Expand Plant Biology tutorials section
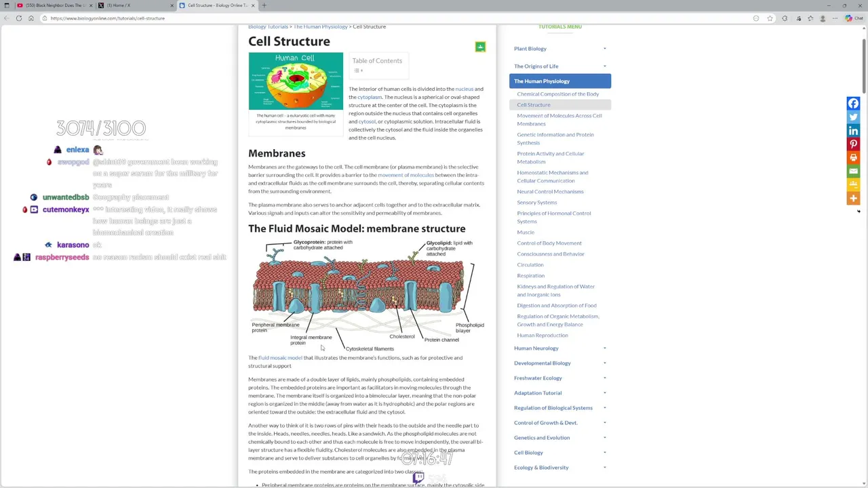Screen dimensions: 868x488 click(604, 49)
